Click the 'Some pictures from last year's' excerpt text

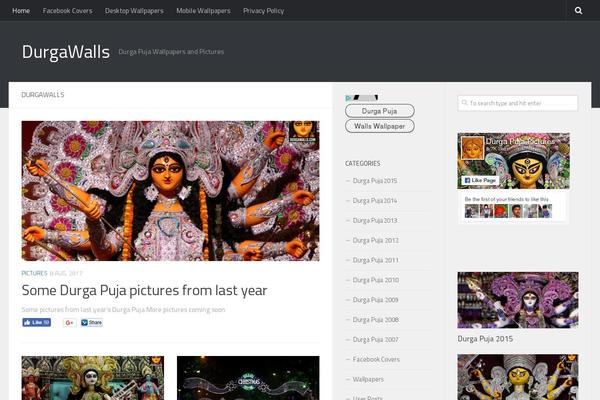pos(123,310)
